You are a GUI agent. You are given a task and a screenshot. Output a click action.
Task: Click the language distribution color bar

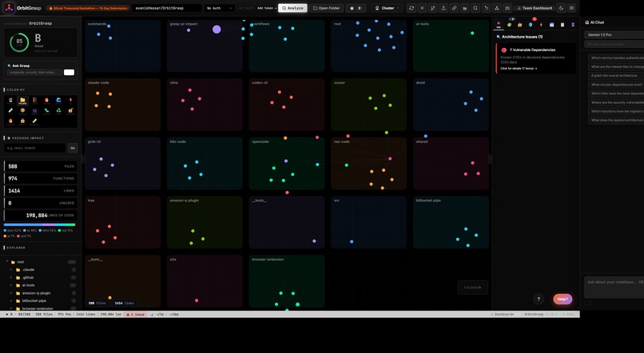click(x=39, y=224)
